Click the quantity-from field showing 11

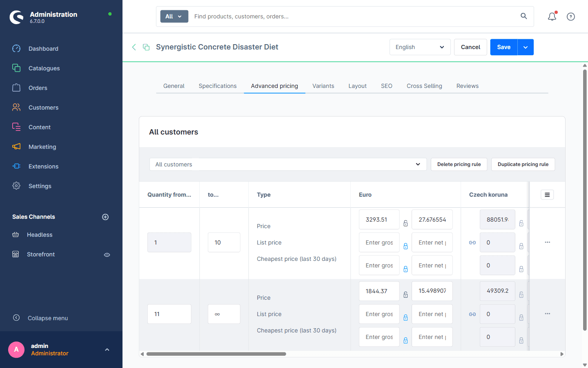click(169, 314)
